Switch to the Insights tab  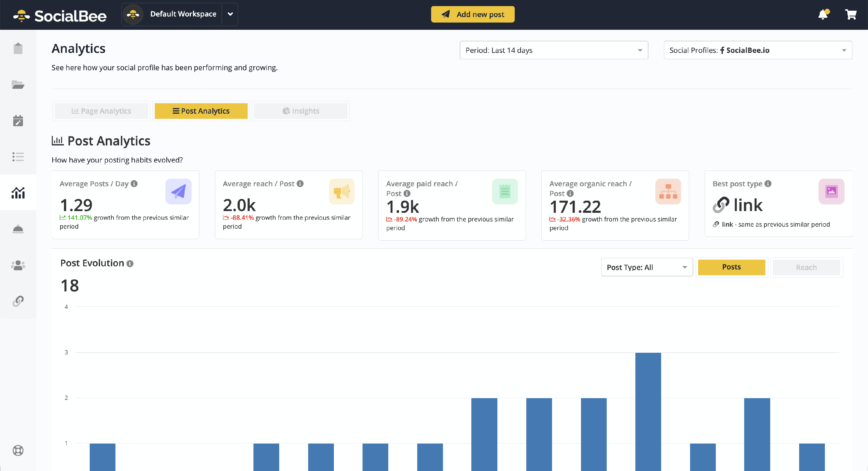tap(301, 111)
